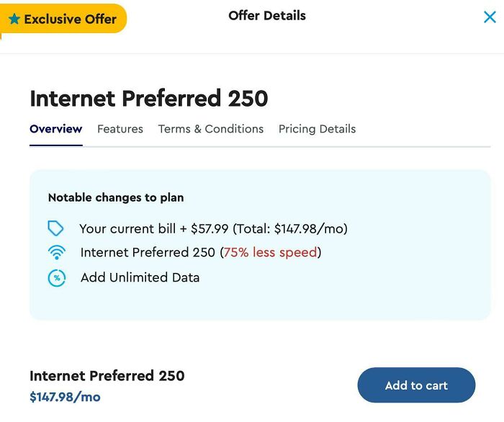The image size is (504, 422).
Task: Click the percent circle icon
Action: click(56, 278)
